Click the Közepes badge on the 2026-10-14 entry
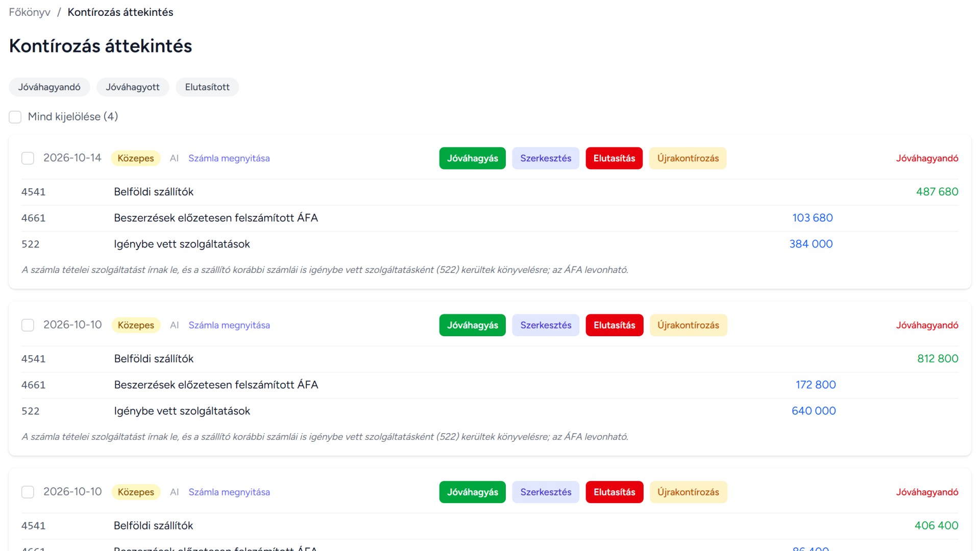The width and height of the screenshot is (980, 551). [136, 158]
